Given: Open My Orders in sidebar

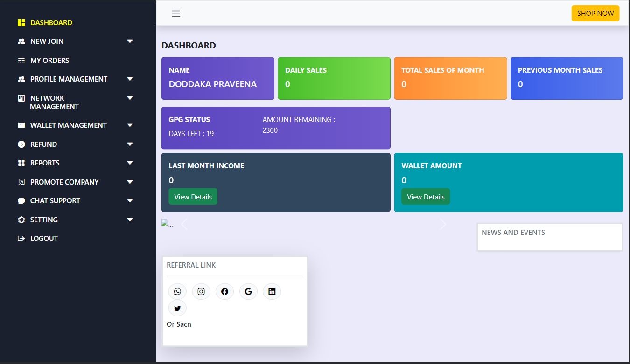Looking at the screenshot, I should pyautogui.click(x=49, y=60).
